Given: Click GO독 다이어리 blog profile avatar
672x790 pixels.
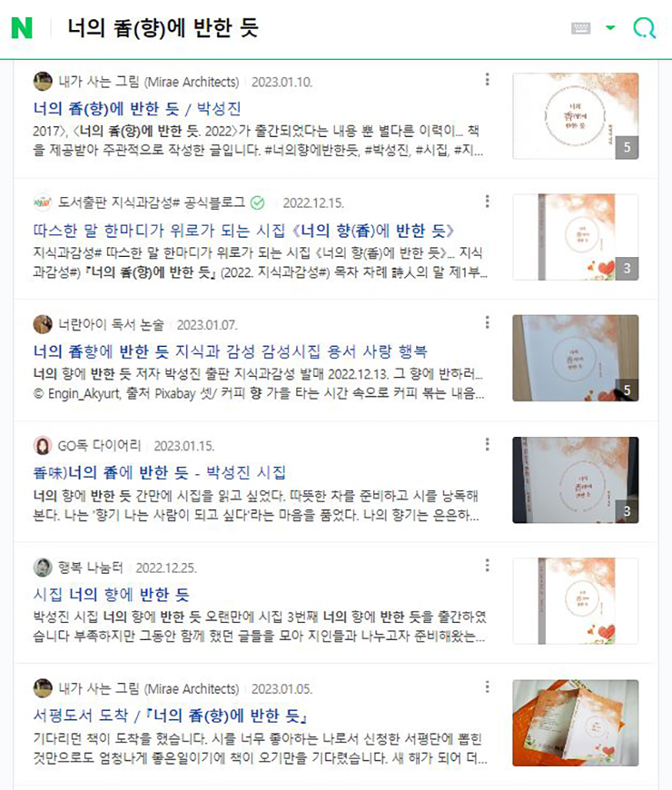Looking at the screenshot, I should pyautogui.click(x=43, y=446).
